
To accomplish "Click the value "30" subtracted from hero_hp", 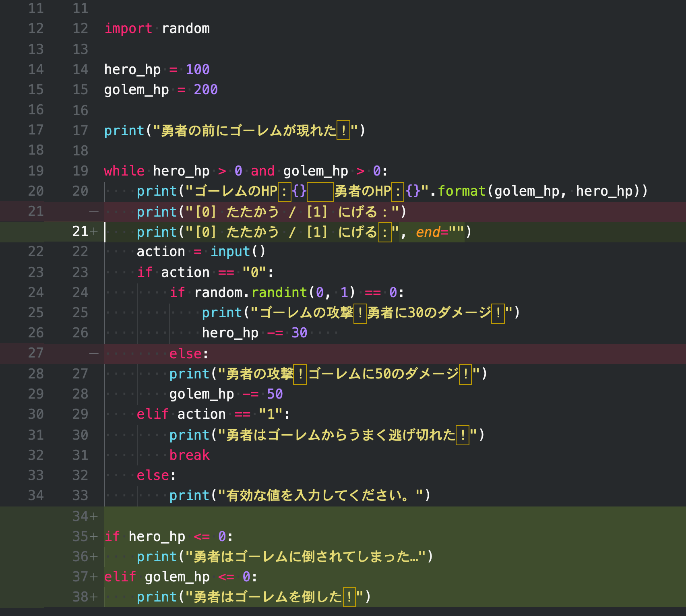I will tap(299, 333).
